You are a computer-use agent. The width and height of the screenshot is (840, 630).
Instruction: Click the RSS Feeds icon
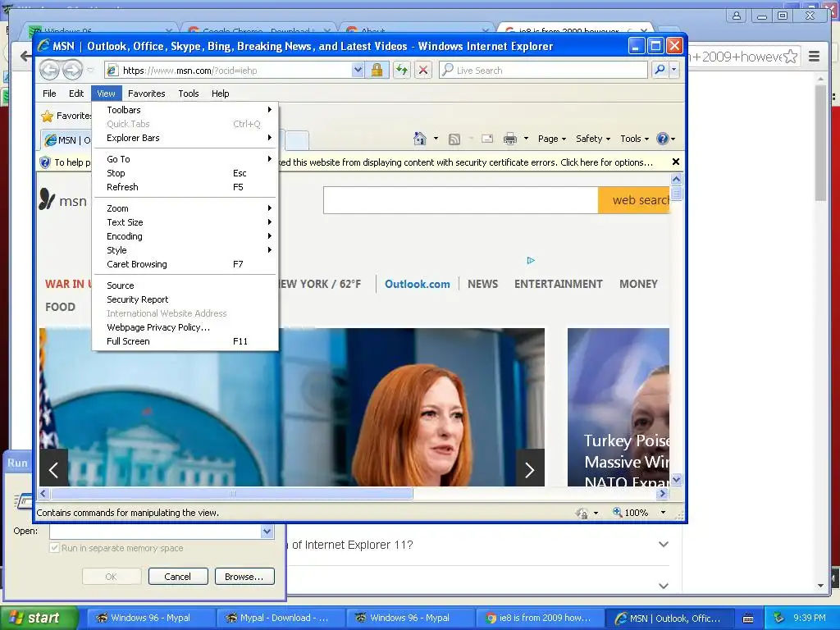point(454,139)
